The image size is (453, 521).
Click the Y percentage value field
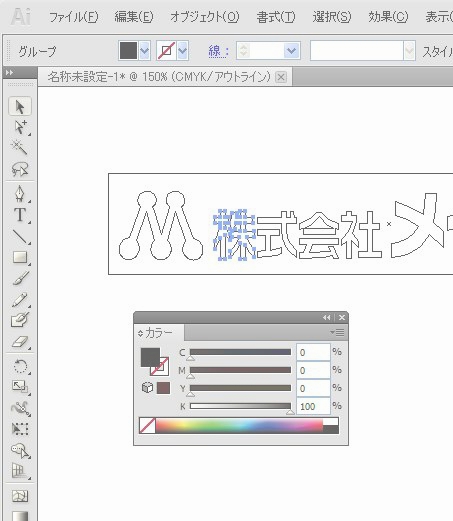[x=313, y=388]
